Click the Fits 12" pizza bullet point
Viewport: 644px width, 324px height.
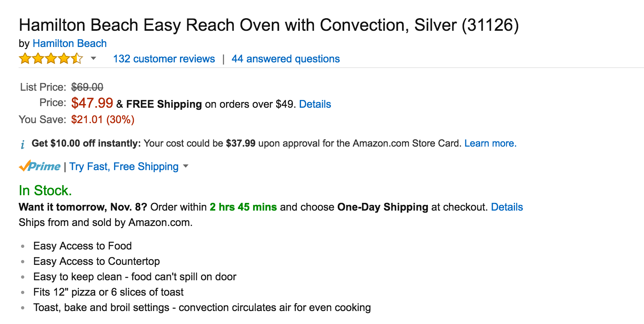coord(108,292)
